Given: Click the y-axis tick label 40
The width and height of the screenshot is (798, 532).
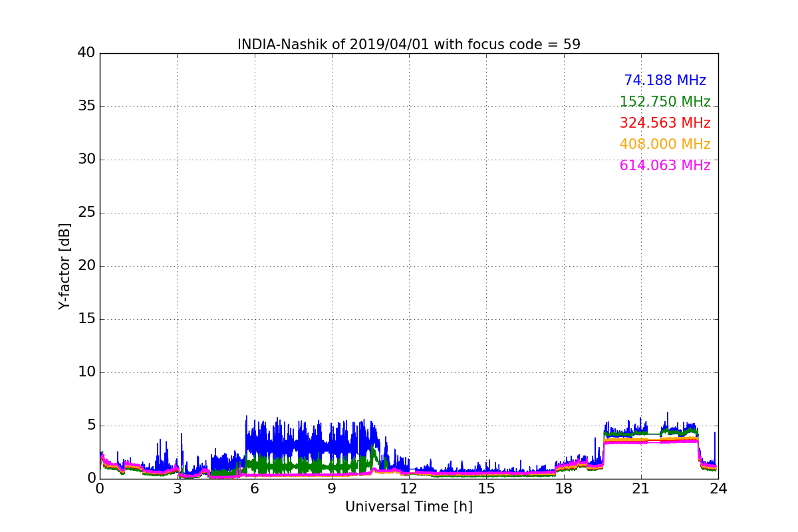Looking at the screenshot, I should [86, 53].
